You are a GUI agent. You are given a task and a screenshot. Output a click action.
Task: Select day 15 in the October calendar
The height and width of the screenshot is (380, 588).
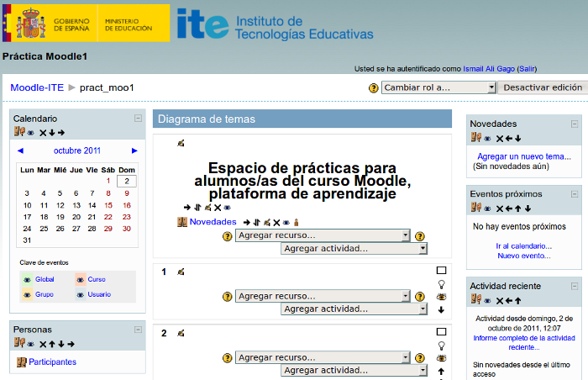coord(127,205)
